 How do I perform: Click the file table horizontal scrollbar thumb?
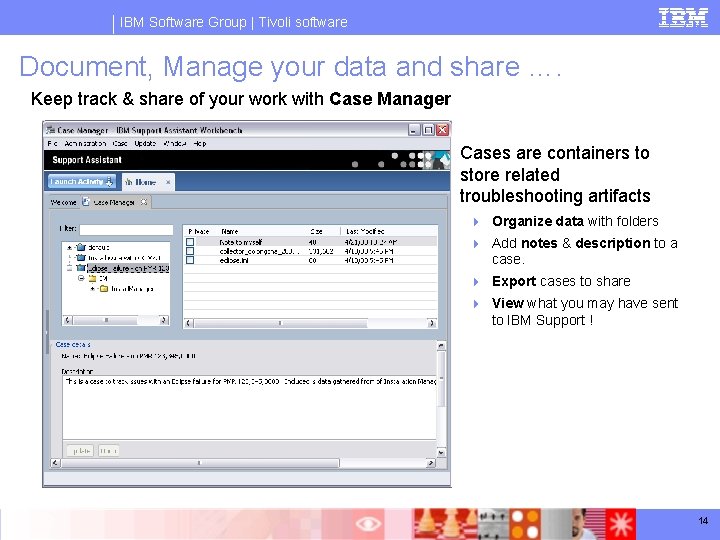[x=281, y=323]
